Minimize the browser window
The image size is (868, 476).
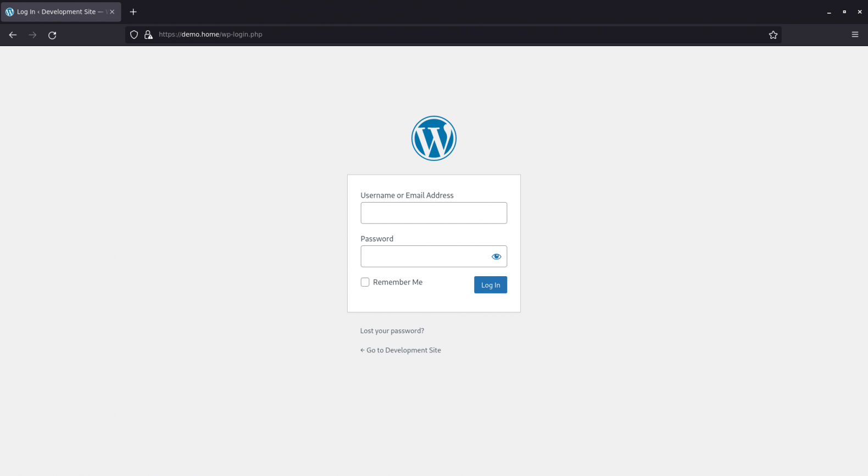pos(829,12)
